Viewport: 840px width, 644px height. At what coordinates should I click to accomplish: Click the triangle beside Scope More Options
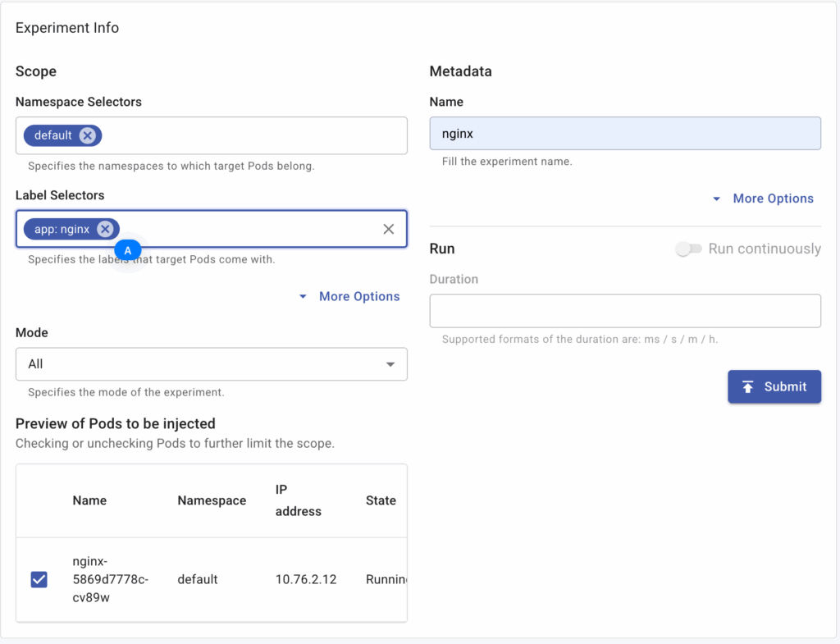(x=303, y=296)
